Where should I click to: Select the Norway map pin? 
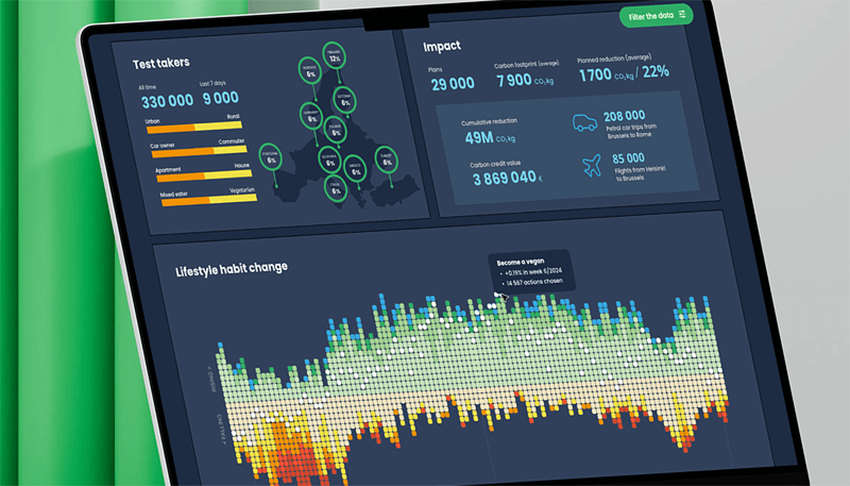click(x=311, y=70)
